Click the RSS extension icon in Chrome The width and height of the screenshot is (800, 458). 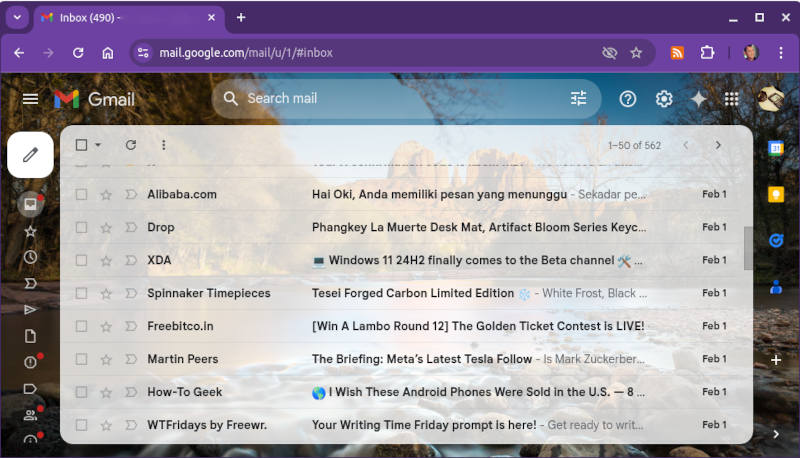point(677,53)
